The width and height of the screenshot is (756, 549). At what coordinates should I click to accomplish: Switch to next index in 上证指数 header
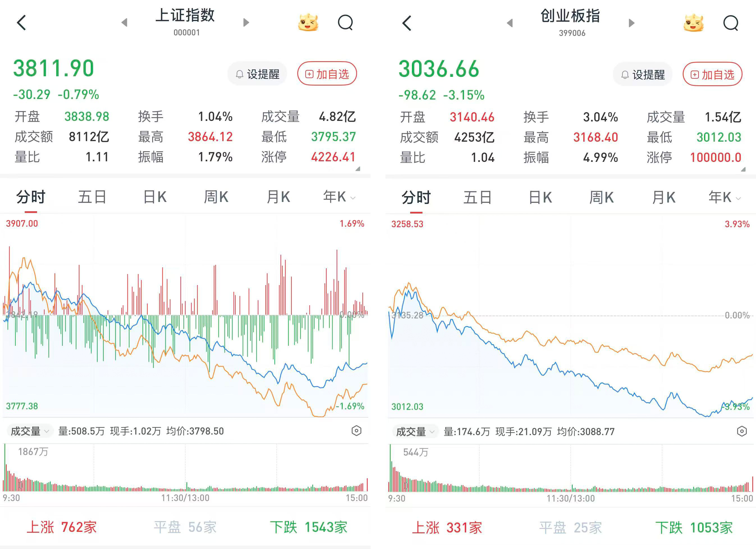246,22
